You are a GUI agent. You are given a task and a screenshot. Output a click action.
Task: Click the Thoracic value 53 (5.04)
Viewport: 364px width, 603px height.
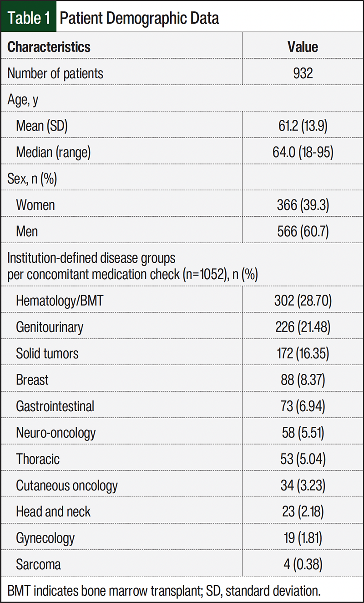click(x=303, y=459)
